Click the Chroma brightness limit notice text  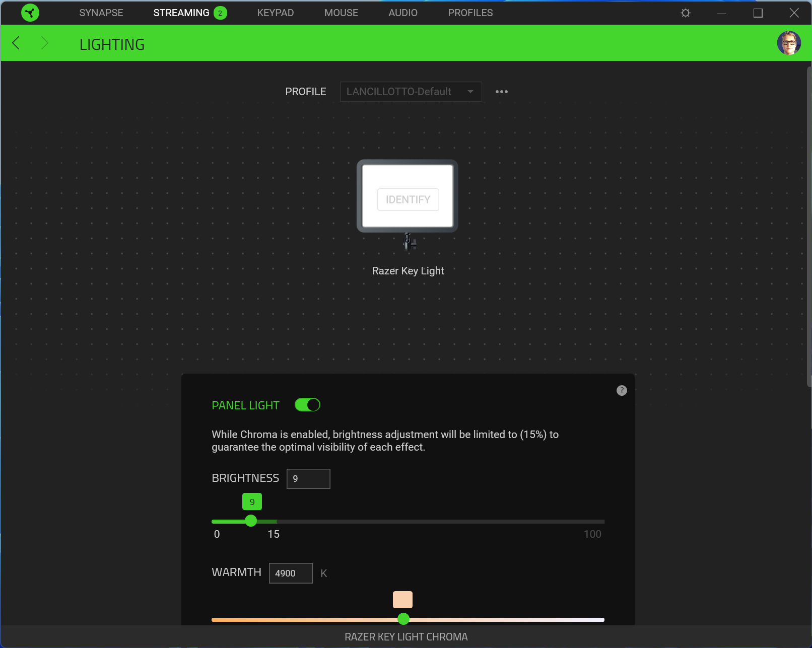[x=385, y=441]
